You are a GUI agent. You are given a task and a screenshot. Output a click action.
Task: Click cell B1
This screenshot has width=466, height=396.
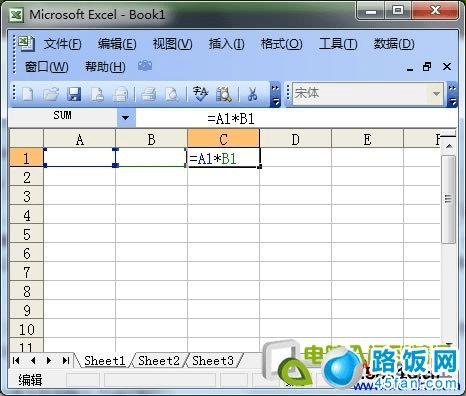click(x=151, y=157)
